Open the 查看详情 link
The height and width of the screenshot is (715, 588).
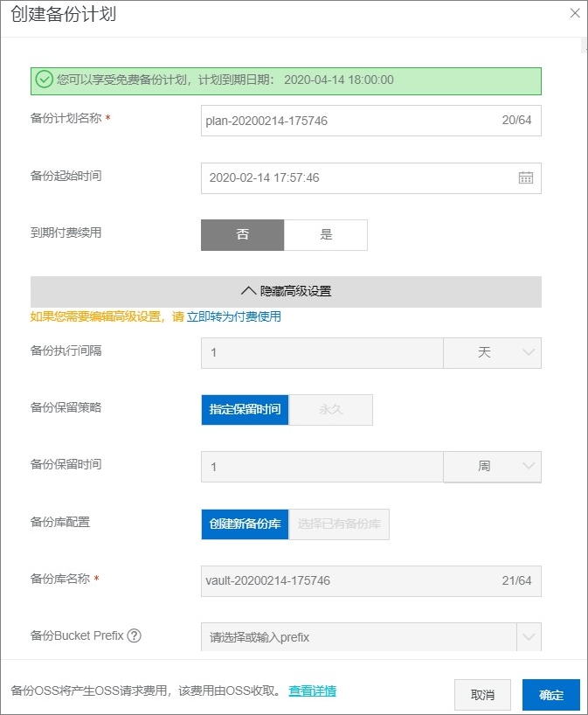pos(312,691)
